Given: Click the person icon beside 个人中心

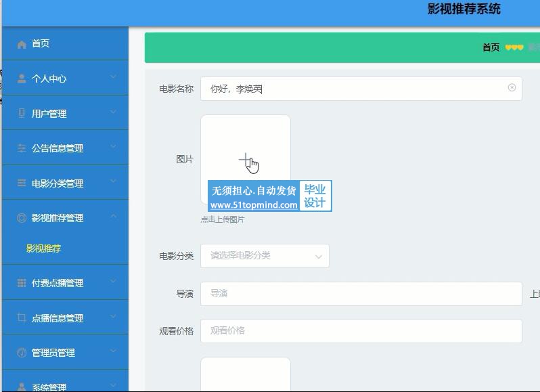Looking at the screenshot, I should [22, 79].
